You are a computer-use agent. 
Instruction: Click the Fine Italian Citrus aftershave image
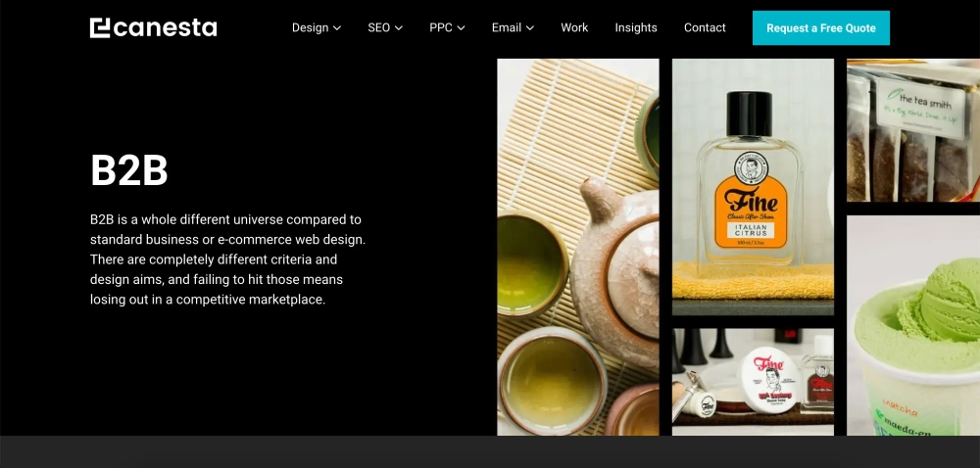[753, 186]
